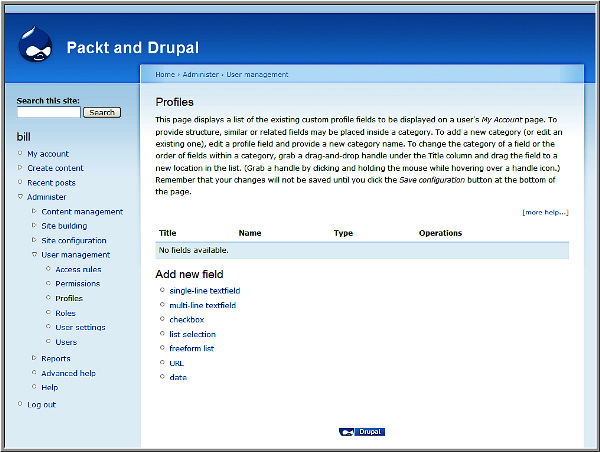Open the Site configuration section

pyautogui.click(x=74, y=240)
